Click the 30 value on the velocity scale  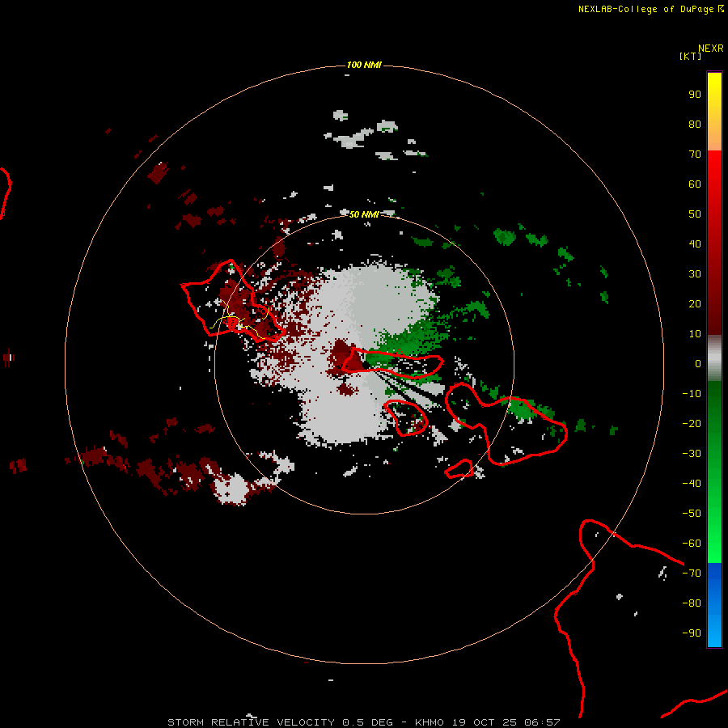click(x=695, y=274)
